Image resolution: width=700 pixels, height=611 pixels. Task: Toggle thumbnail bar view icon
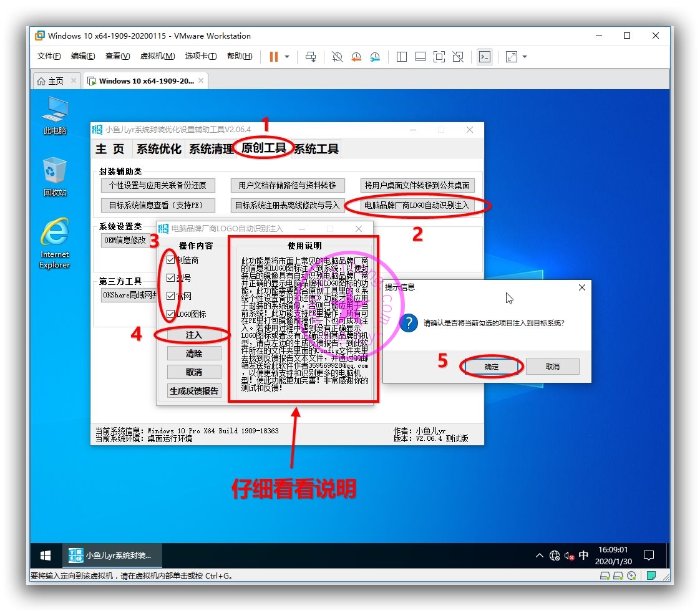point(420,57)
